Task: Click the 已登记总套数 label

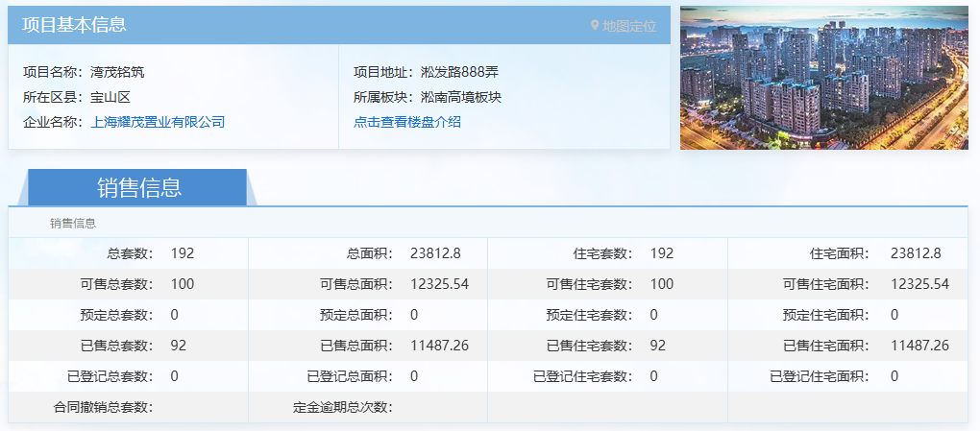Action: [110, 376]
